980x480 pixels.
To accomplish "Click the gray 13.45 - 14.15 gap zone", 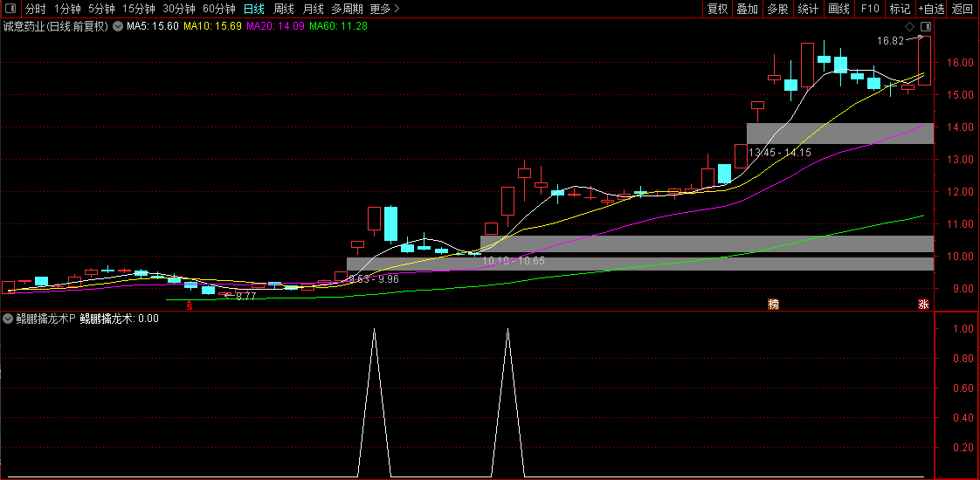I will [840, 134].
